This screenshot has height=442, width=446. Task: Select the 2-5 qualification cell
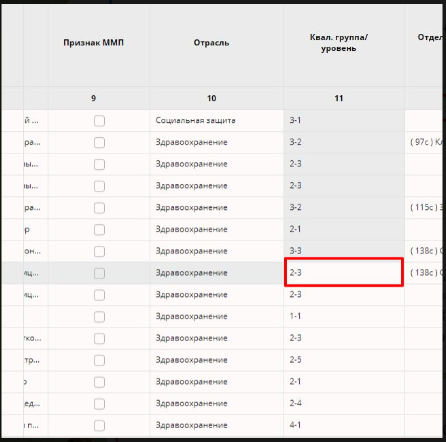344,360
